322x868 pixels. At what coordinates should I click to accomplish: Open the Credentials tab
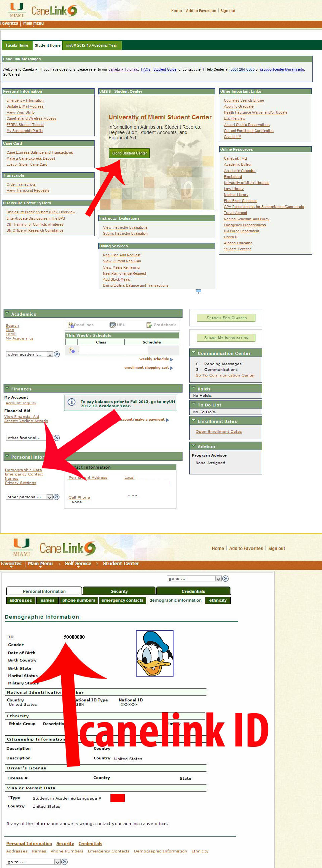pos(193,591)
